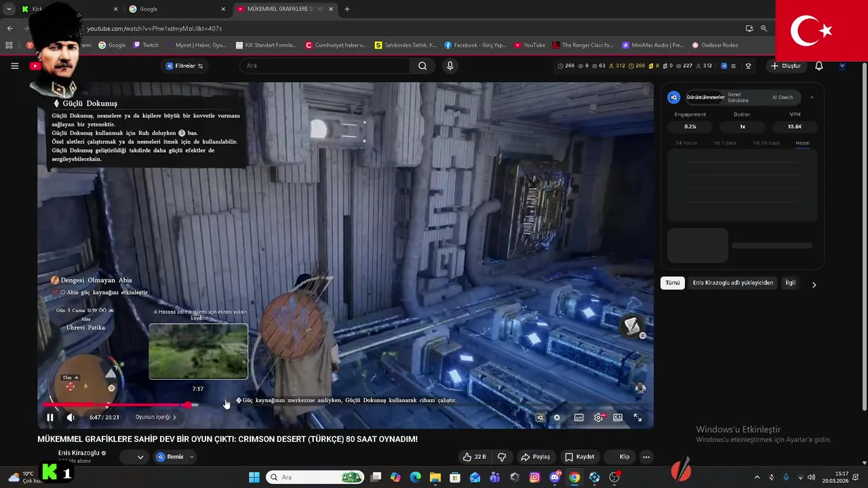Select the Genel Görünüm tab
Image resolution: width=868 pixels, height=488 pixels.
738,97
